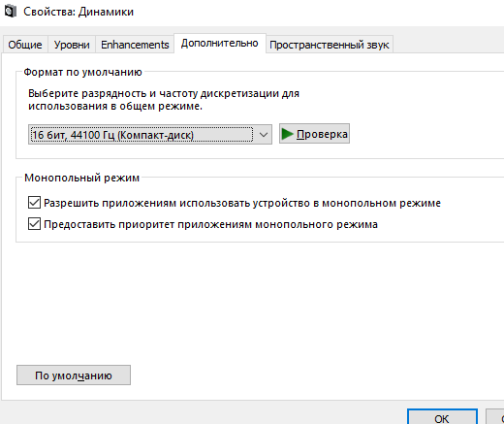Image resolution: width=504 pixels, height=424 pixels.
Task: Switch to the Уровни tab
Action: [x=72, y=45]
